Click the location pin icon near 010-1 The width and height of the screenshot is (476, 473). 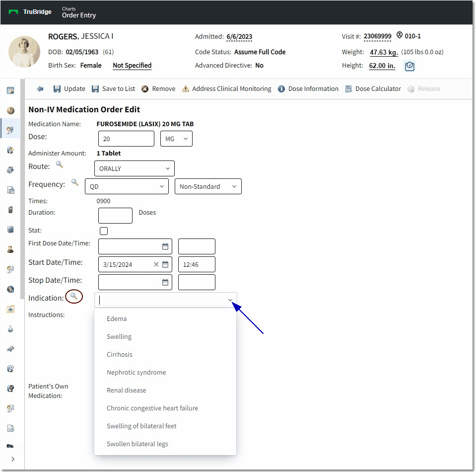click(400, 35)
